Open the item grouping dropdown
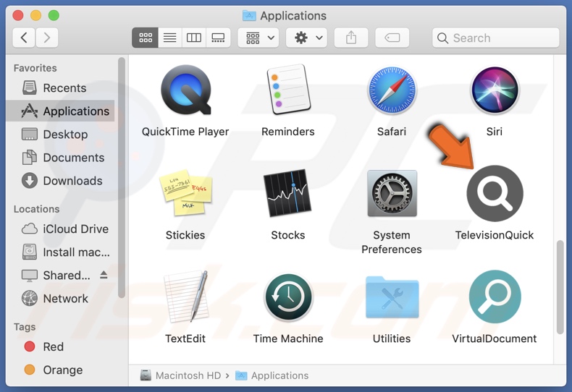The image size is (572, 392). point(258,38)
